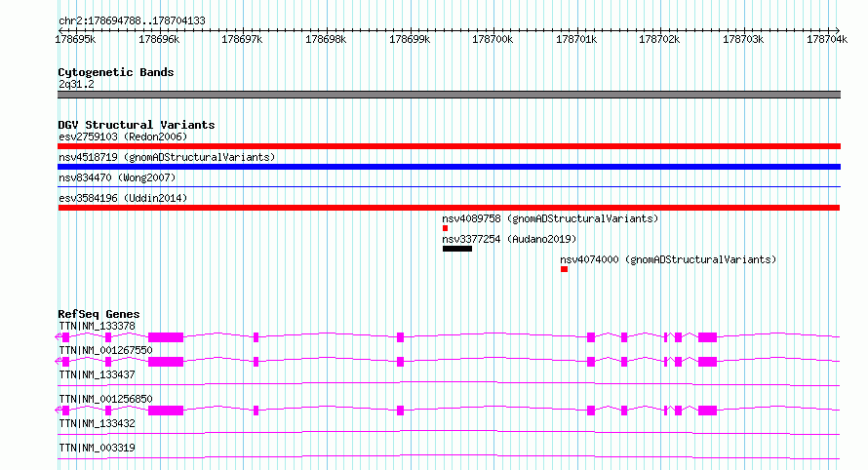Open variant label nsv4518719 (gnomADStructuralVariants)
The height and width of the screenshot is (470, 868).
167,157
